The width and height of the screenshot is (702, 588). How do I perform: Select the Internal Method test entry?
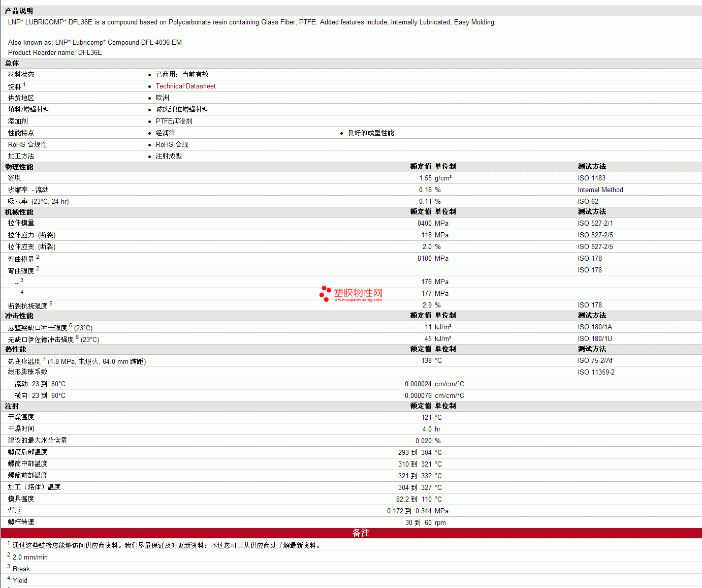coord(600,190)
